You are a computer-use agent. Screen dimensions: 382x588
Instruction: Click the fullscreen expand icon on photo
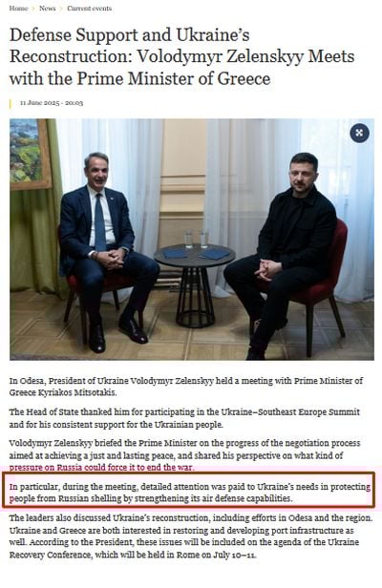[359, 133]
